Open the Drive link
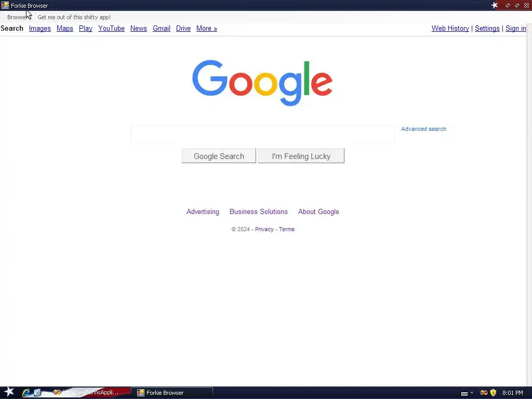Image resolution: width=532 pixels, height=399 pixels. [183, 29]
